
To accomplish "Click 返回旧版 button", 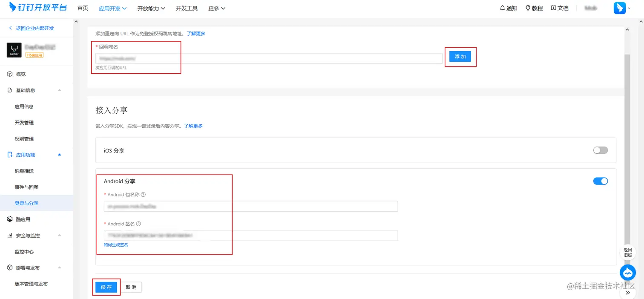I will pyautogui.click(x=628, y=253).
